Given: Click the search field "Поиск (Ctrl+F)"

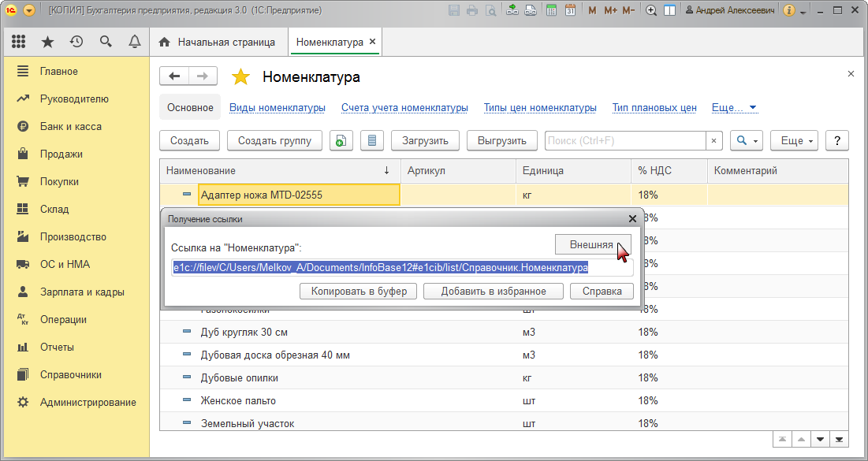Looking at the screenshot, I should tap(624, 140).
